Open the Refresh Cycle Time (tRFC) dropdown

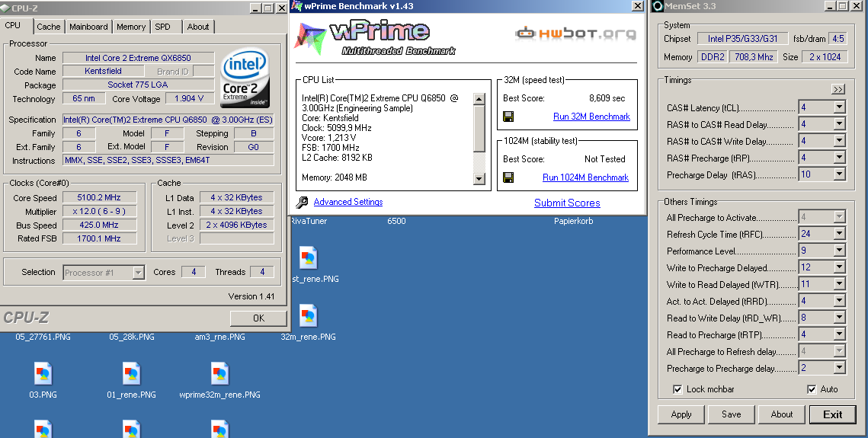click(839, 234)
